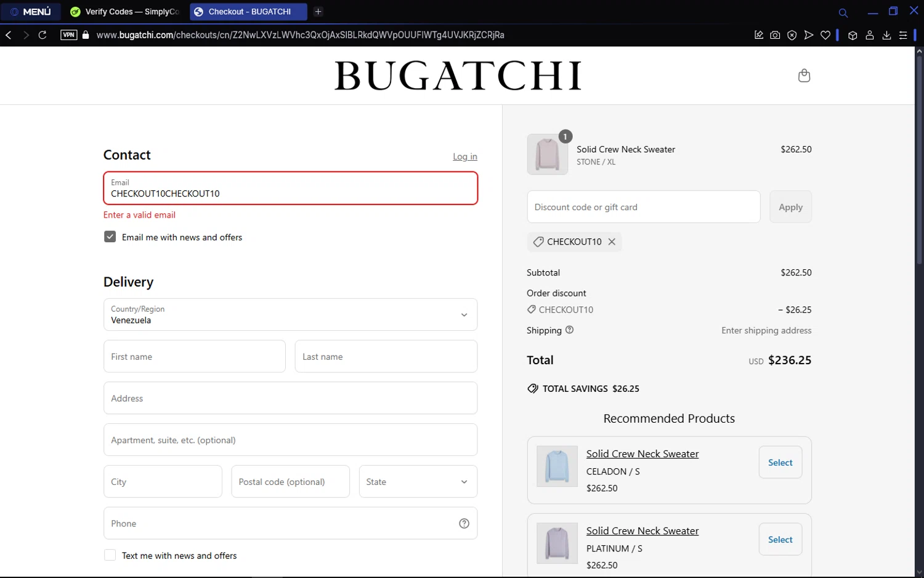
Task: Toggle the VPN badge in address bar
Action: [69, 35]
